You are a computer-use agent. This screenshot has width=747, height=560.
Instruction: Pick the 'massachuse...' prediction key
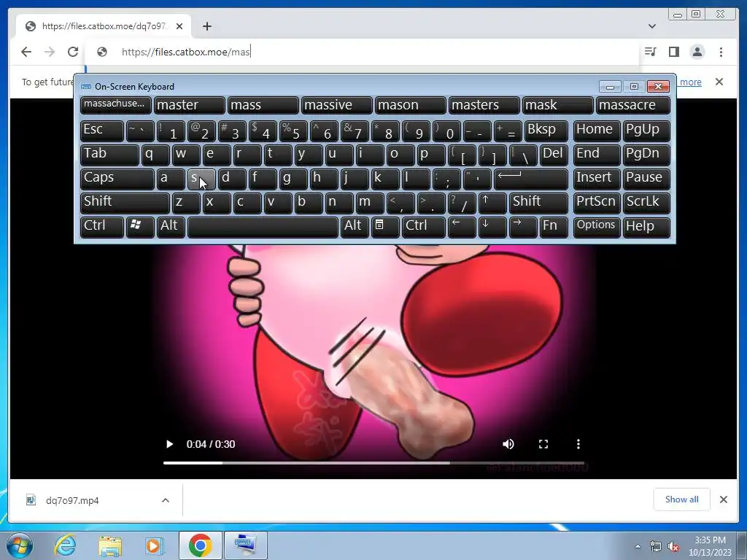point(116,105)
